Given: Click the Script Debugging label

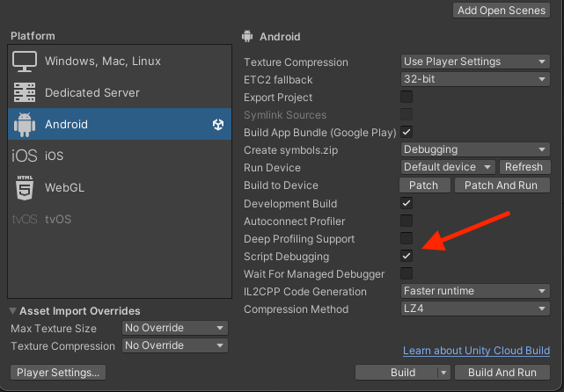Looking at the screenshot, I should click(x=286, y=257).
